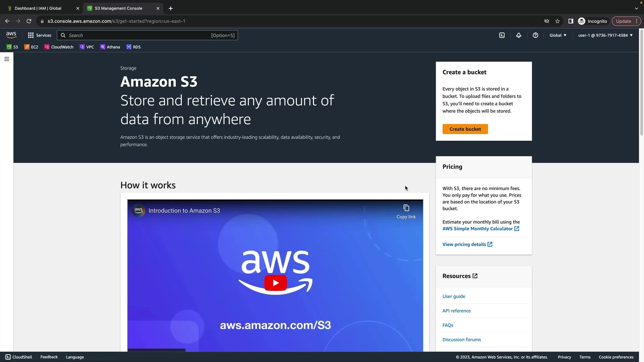
Task: Toggle the browser side panel icon
Action: tap(571, 21)
